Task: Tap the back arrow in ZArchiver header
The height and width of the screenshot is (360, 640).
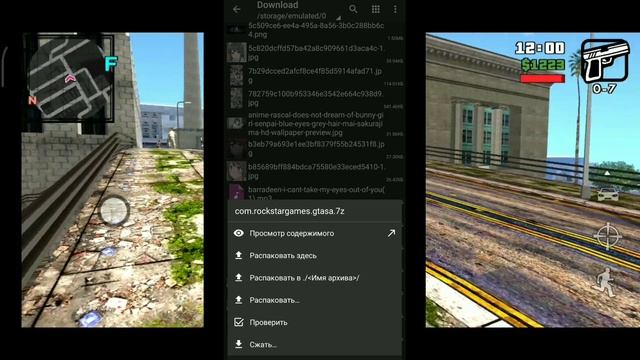Action: 237,9
